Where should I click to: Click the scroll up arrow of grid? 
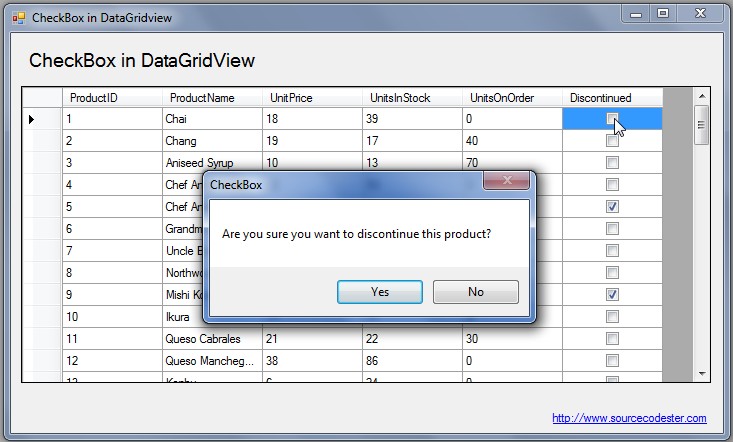pyautogui.click(x=702, y=96)
